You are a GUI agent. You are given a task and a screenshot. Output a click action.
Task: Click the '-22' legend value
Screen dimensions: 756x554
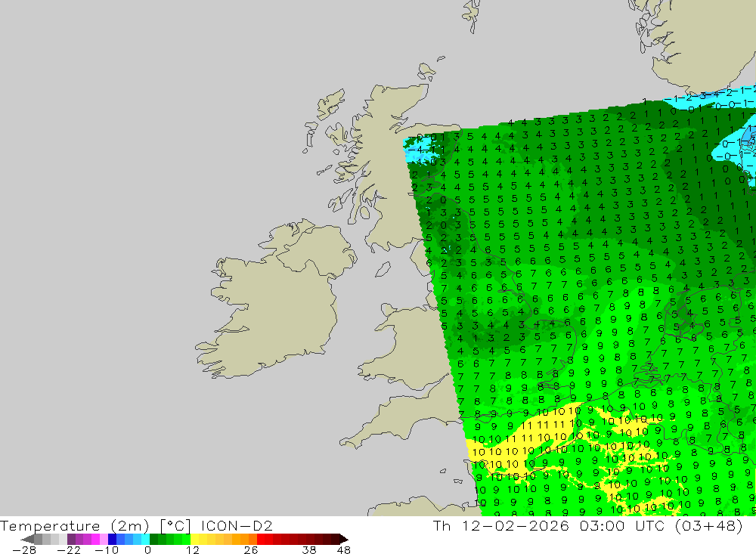(69, 550)
